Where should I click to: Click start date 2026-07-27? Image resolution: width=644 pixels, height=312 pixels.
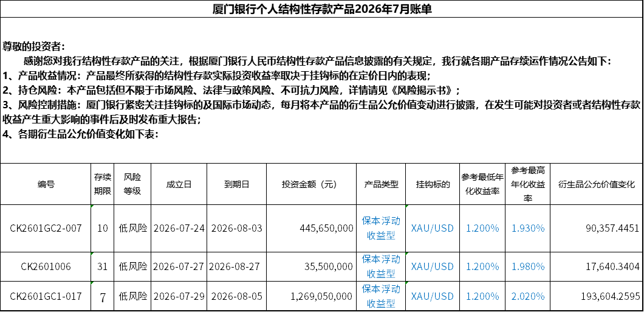[x=179, y=266]
